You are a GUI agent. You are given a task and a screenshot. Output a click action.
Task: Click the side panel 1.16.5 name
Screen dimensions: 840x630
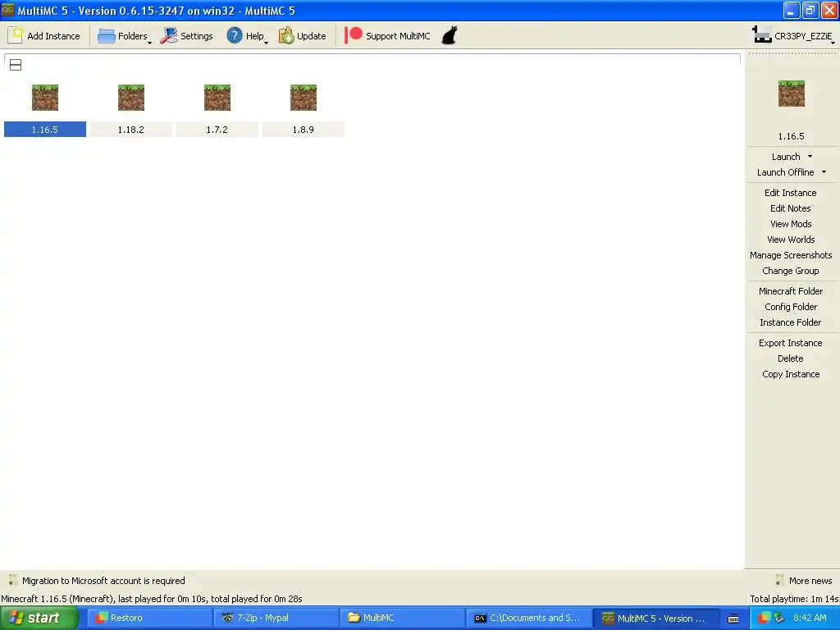tap(792, 136)
